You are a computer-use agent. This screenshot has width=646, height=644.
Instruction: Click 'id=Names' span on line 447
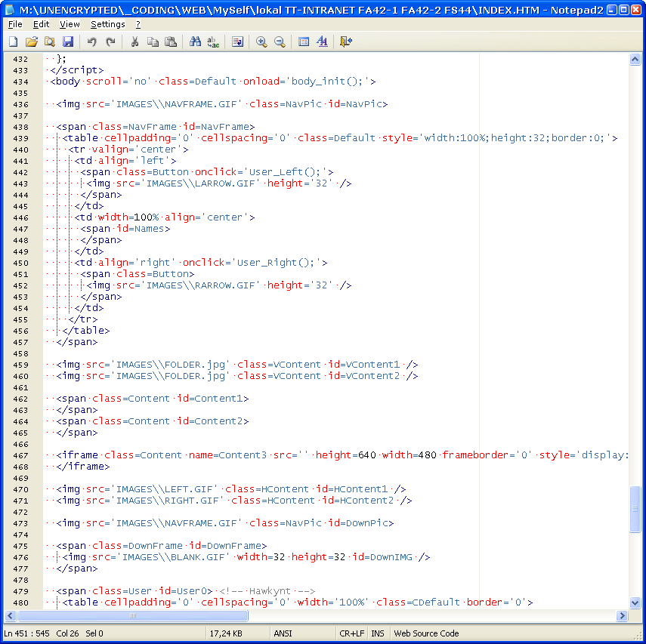pyautogui.click(x=140, y=229)
